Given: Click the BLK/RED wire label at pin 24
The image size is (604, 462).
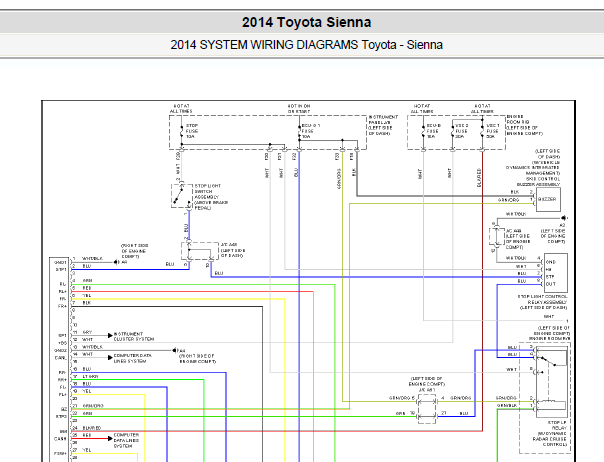Looking at the screenshot, I should coord(92,428).
